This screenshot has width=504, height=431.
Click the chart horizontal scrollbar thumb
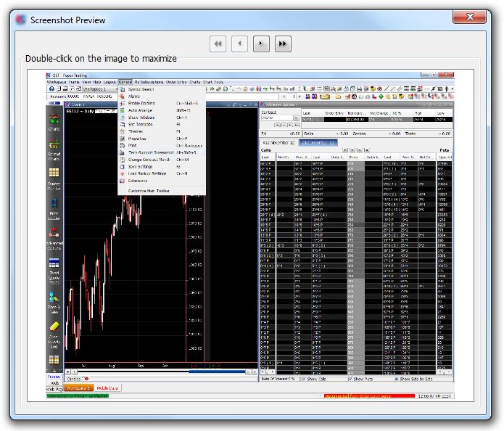pyautogui.click(x=217, y=372)
